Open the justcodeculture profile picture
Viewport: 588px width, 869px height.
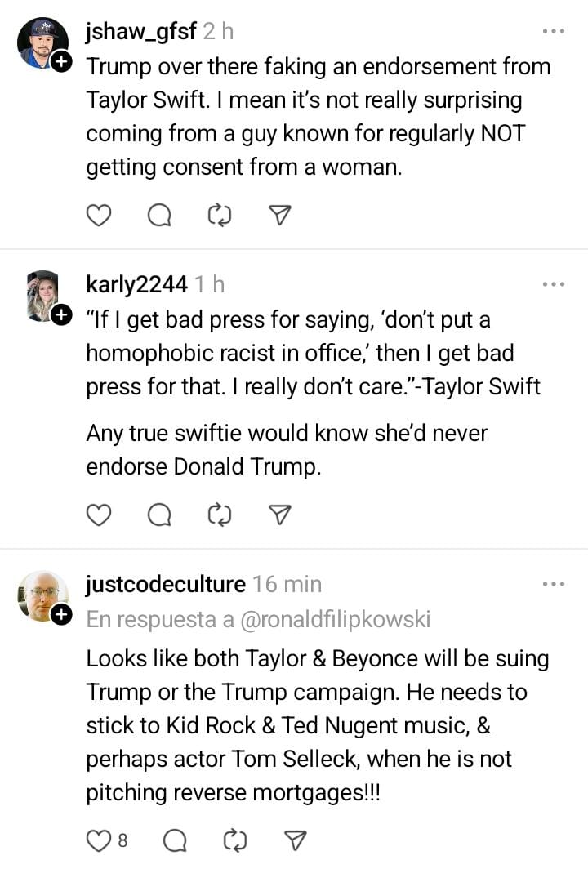42,594
